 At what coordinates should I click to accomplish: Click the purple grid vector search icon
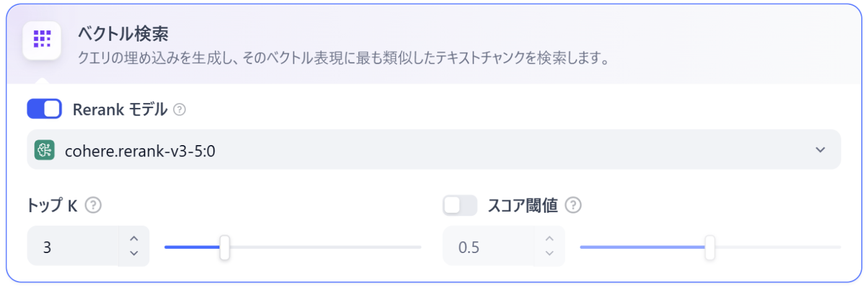tap(42, 40)
